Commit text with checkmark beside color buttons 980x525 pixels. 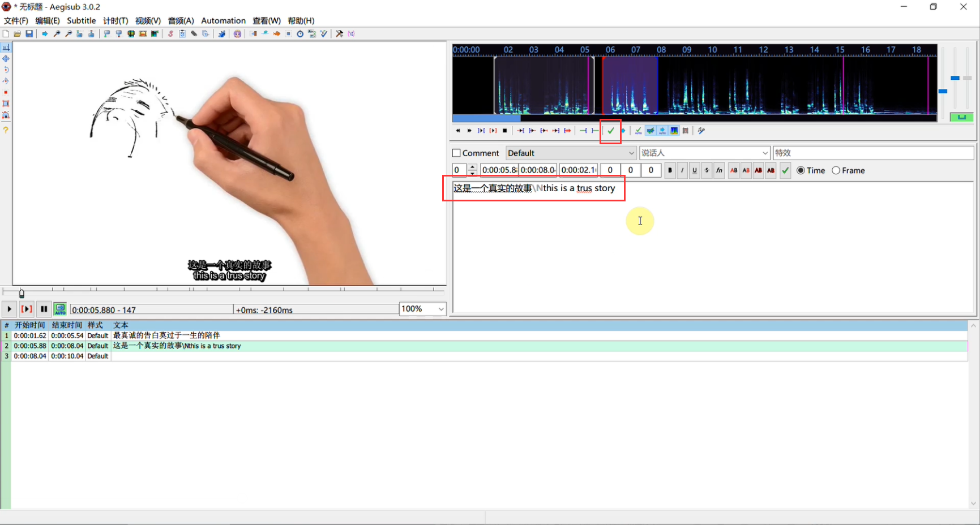coord(785,170)
